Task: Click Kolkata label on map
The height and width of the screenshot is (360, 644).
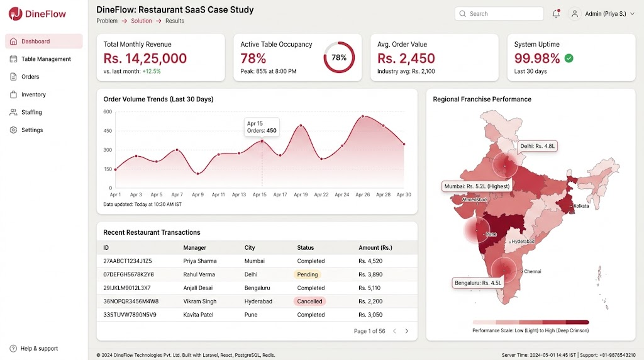Action: point(581,206)
